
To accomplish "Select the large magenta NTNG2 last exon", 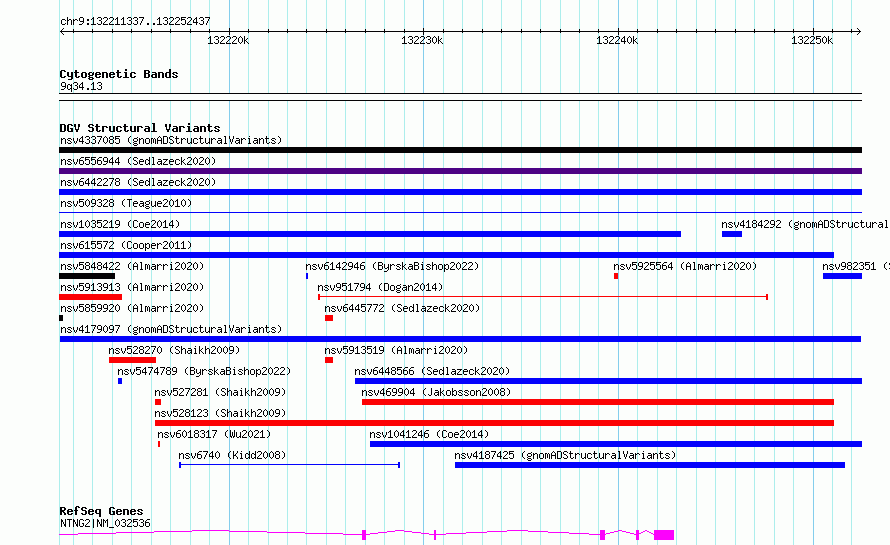I will (x=664, y=535).
